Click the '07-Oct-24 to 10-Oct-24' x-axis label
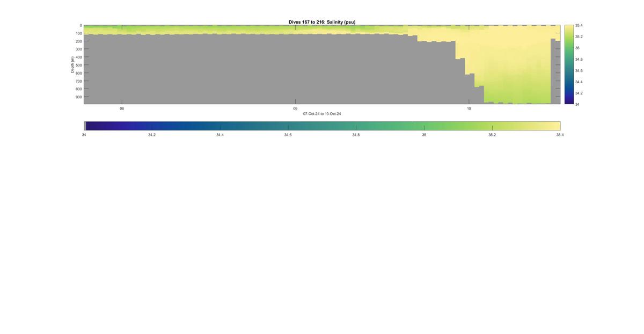Viewport: 644px width, 334px height. tap(322, 114)
